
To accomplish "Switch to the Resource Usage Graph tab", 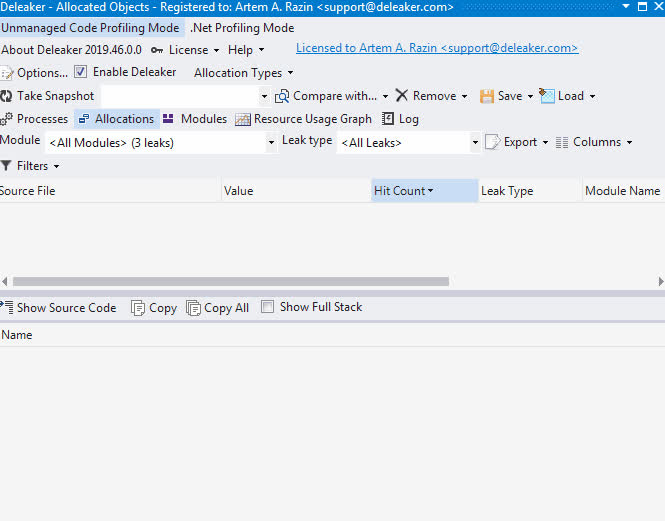I will point(303,119).
